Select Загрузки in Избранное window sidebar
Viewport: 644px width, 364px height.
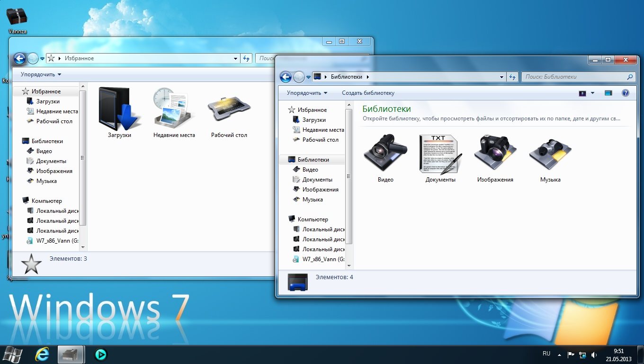tap(48, 101)
